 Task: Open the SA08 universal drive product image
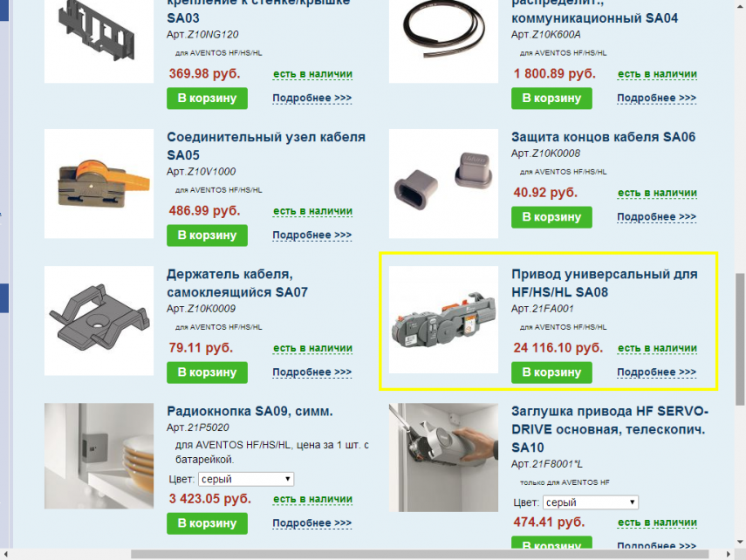[443, 320]
